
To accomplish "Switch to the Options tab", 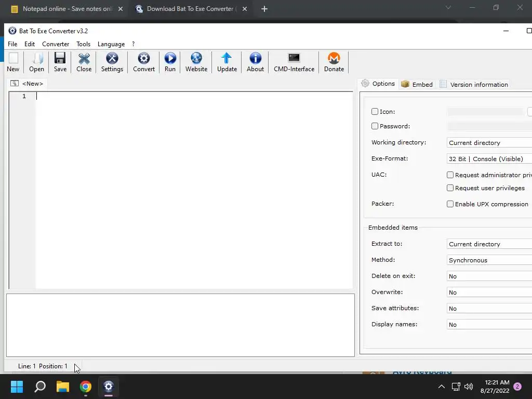I will tap(378, 84).
